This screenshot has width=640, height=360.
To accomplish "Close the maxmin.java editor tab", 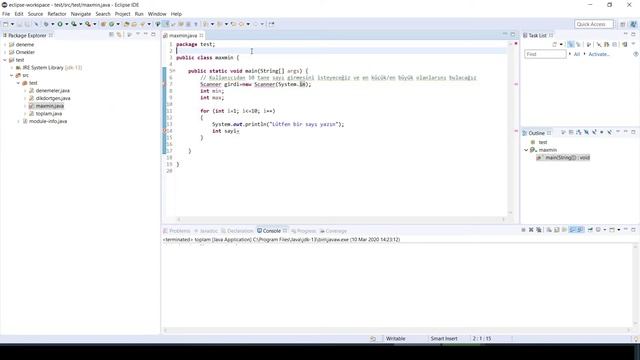I will tap(201, 36).
